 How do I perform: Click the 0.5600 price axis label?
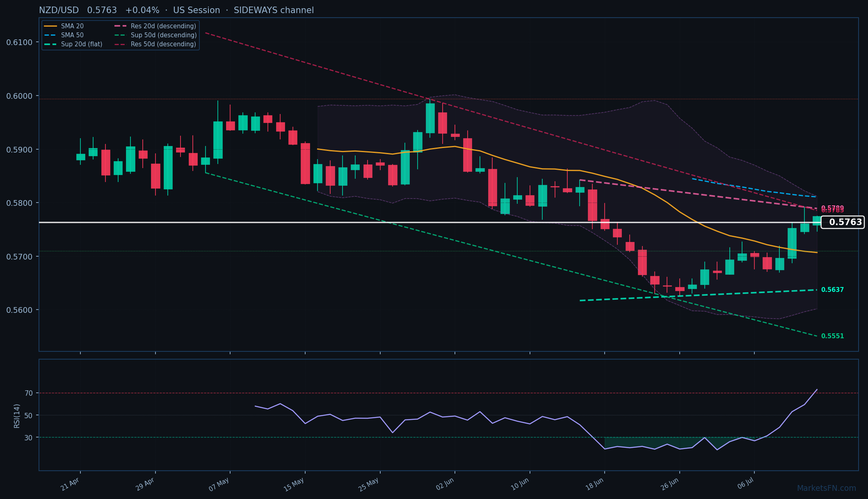19,310
